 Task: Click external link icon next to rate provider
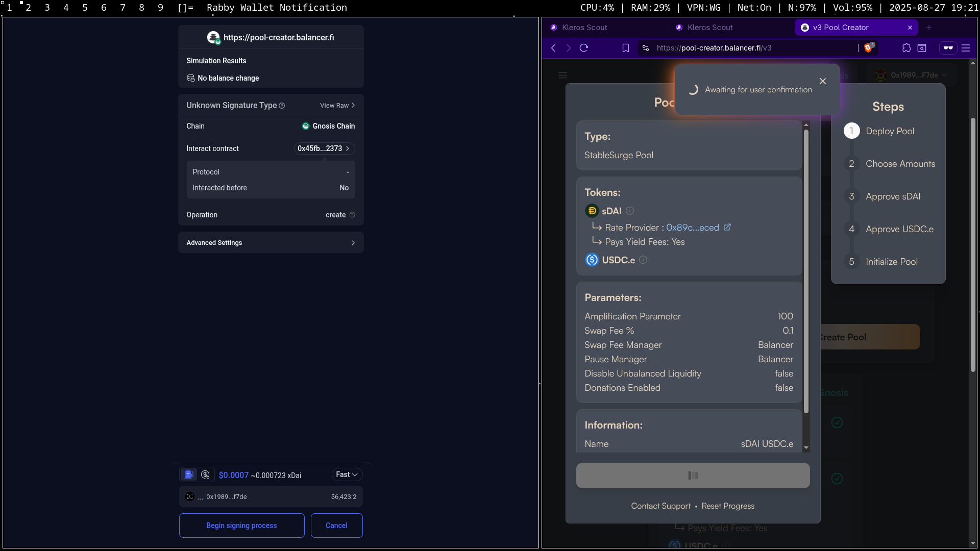[x=727, y=227]
